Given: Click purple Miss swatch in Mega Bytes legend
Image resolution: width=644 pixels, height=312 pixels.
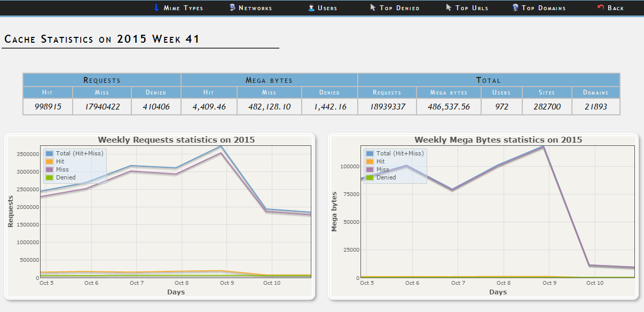Looking at the screenshot, I should coord(370,169).
